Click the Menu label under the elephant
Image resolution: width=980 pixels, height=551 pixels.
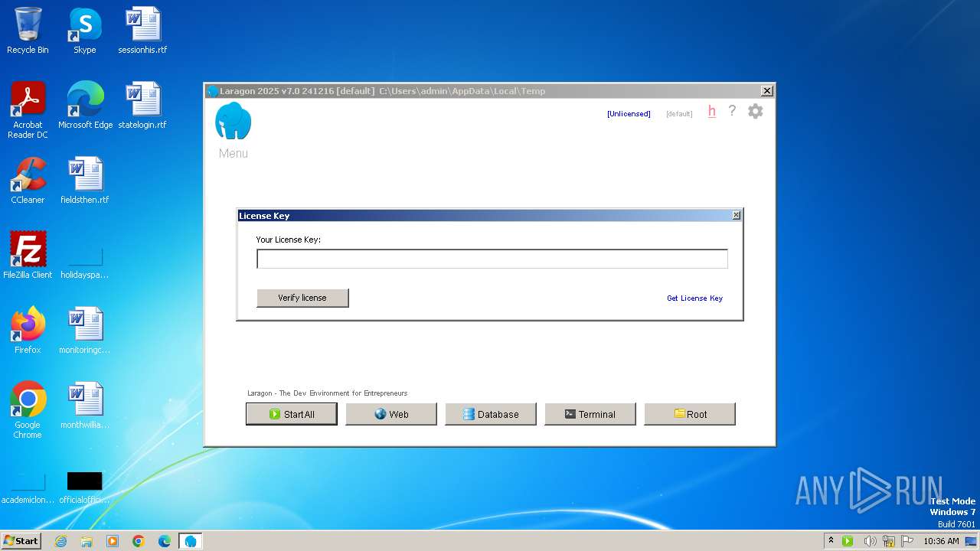click(x=233, y=153)
